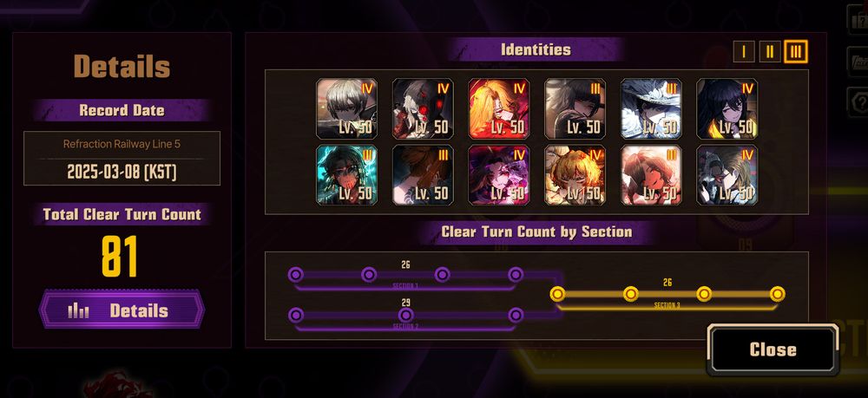Select the purple-pink identity portrait, bottom row

click(499, 175)
